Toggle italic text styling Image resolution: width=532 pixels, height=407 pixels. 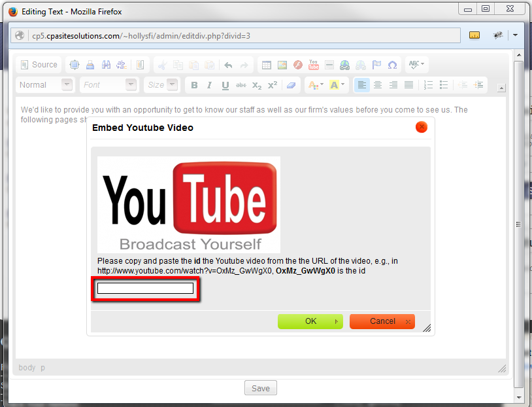(208, 85)
